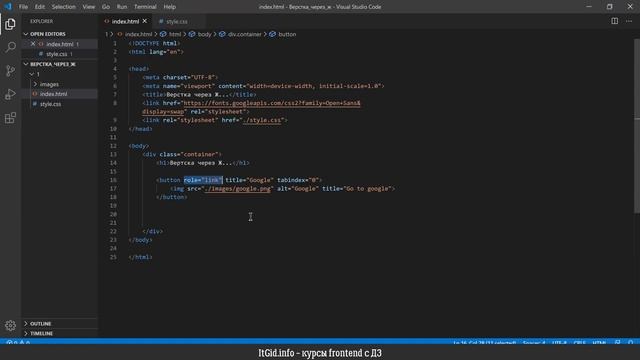Open the editor More Actions menu

[629, 21]
